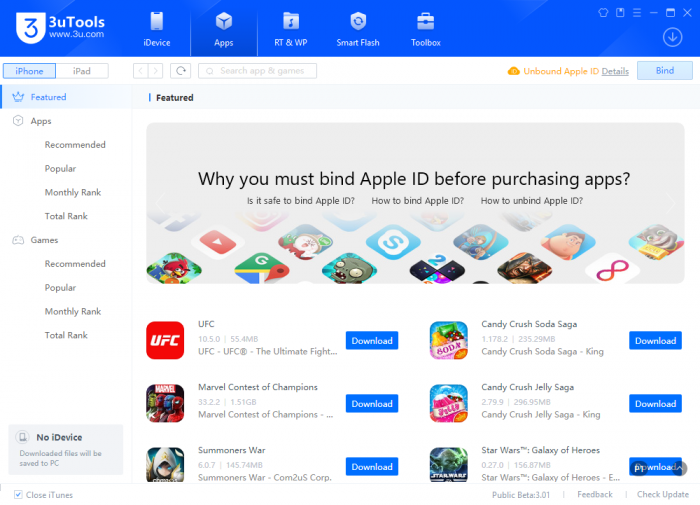
Task: Select Featured in the sidebar
Action: click(x=67, y=97)
